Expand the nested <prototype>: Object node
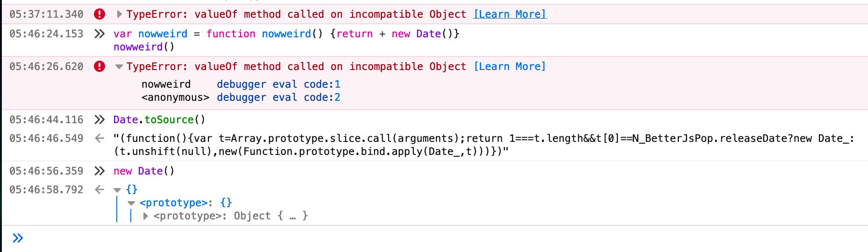The height and width of the screenshot is (252, 868). [145, 216]
